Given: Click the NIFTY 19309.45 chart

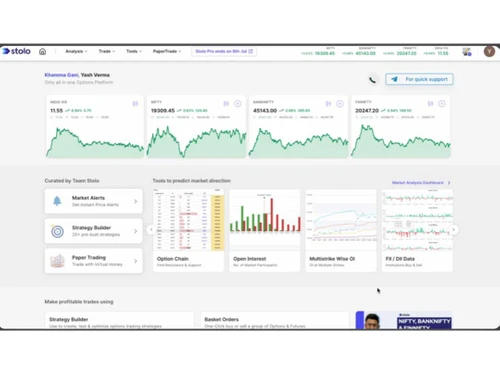Looking at the screenshot, I should coord(197,141).
